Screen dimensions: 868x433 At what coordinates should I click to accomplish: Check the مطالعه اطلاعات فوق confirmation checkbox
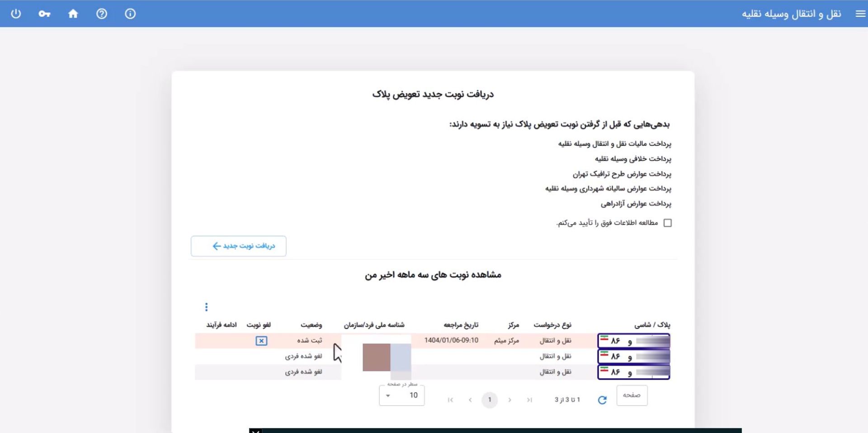668,223
